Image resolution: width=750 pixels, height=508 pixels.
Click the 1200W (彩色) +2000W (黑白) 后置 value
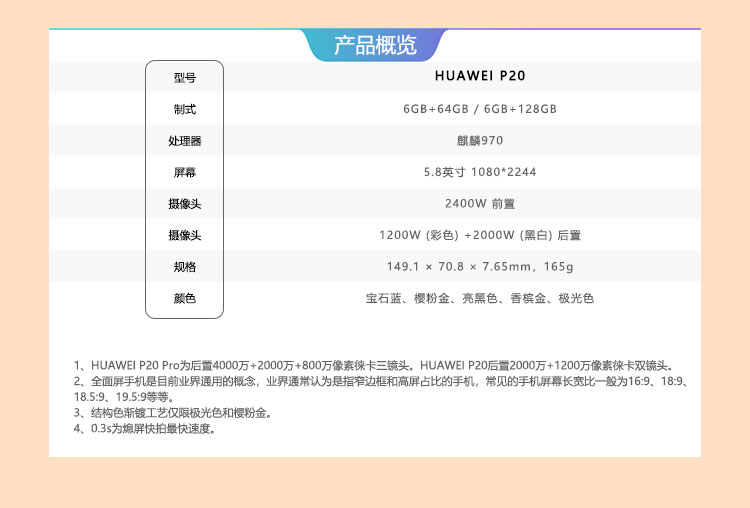tap(480, 235)
